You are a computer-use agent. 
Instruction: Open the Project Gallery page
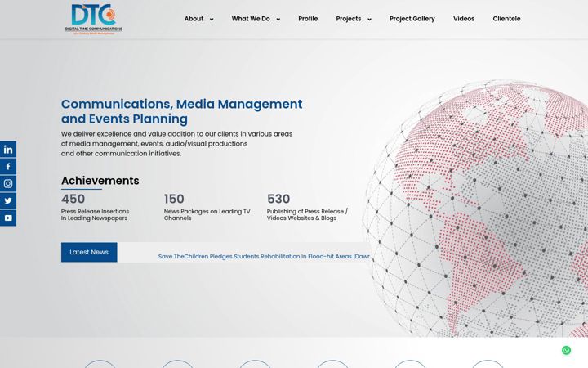pos(412,18)
